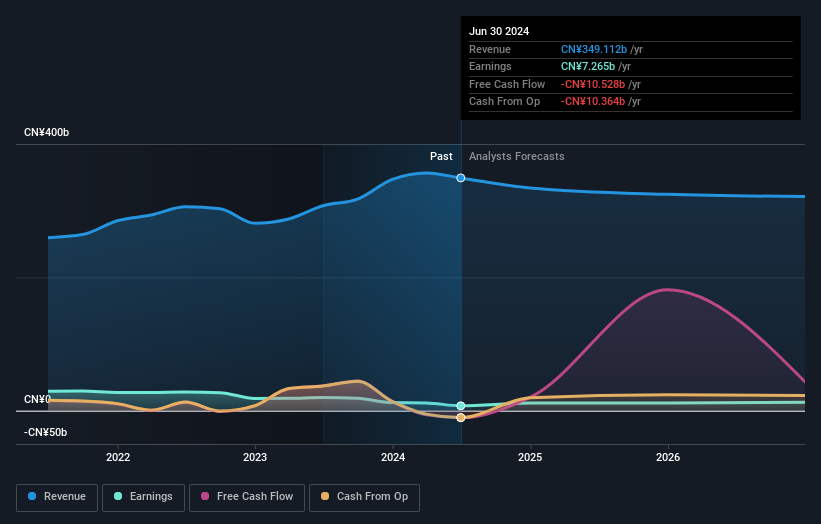
Task: Click the Revenue row label in tooltip
Action: [490, 49]
